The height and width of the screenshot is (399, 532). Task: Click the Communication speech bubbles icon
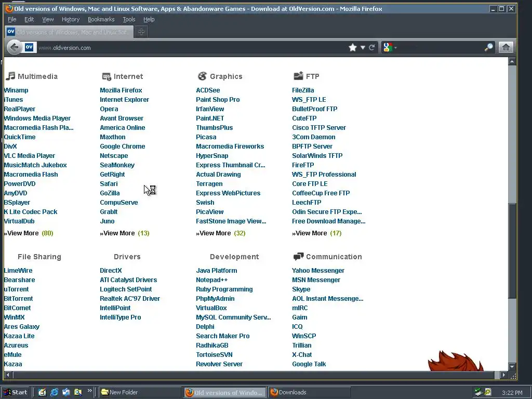pos(298,257)
